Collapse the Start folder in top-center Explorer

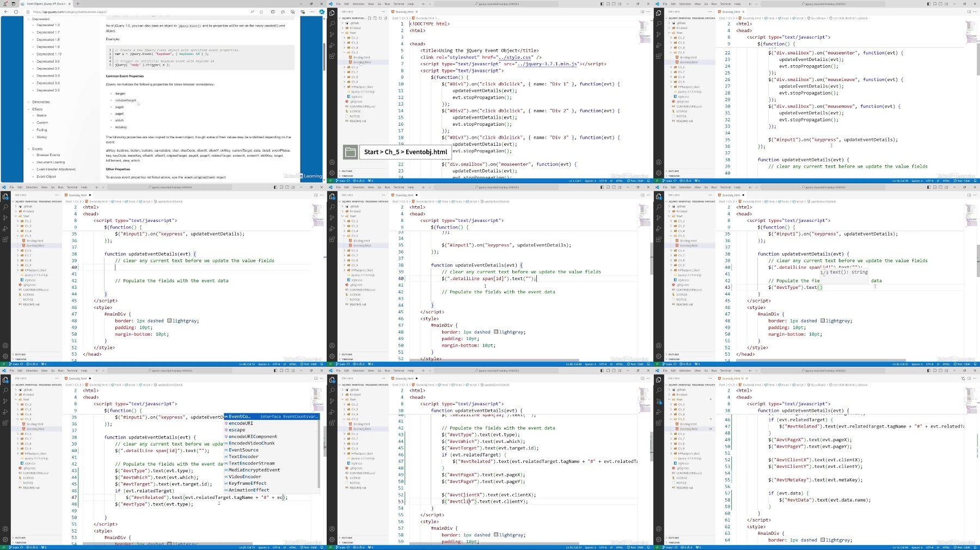click(x=353, y=33)
